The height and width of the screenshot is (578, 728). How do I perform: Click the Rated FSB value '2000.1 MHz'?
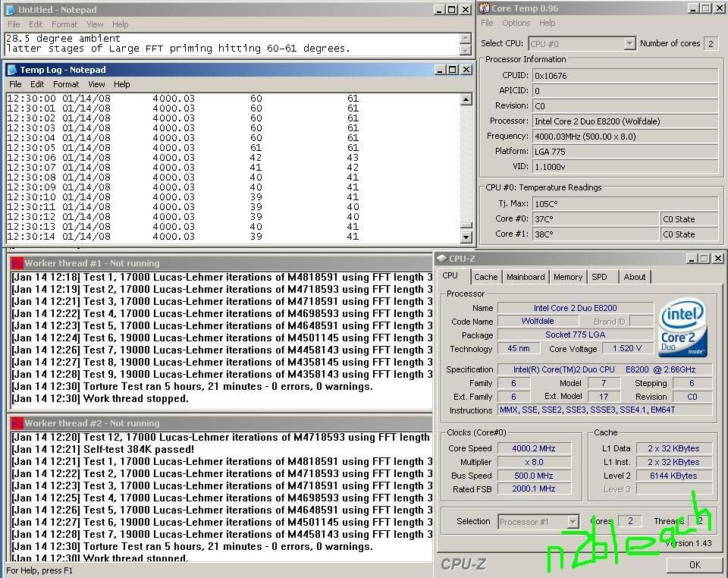click(x=534, y=488)
